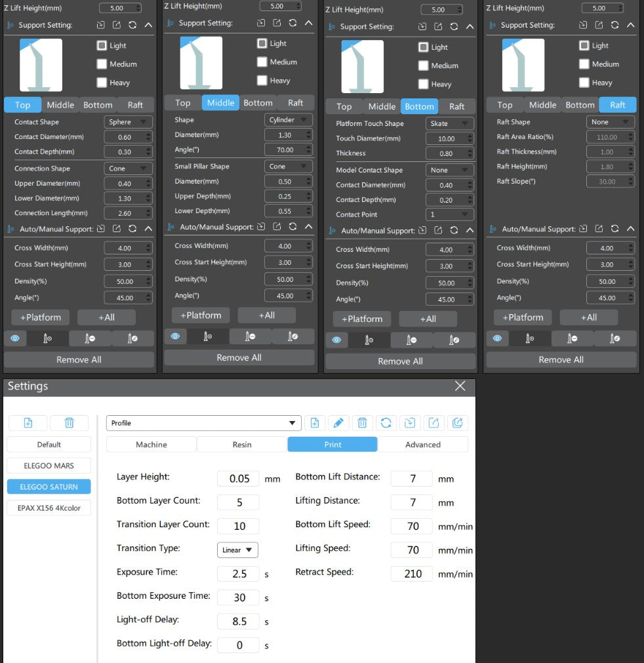Select the EPAX X156 4Kcolor printer
Viewport: 644px width, 663px height.
coord(49,508)
